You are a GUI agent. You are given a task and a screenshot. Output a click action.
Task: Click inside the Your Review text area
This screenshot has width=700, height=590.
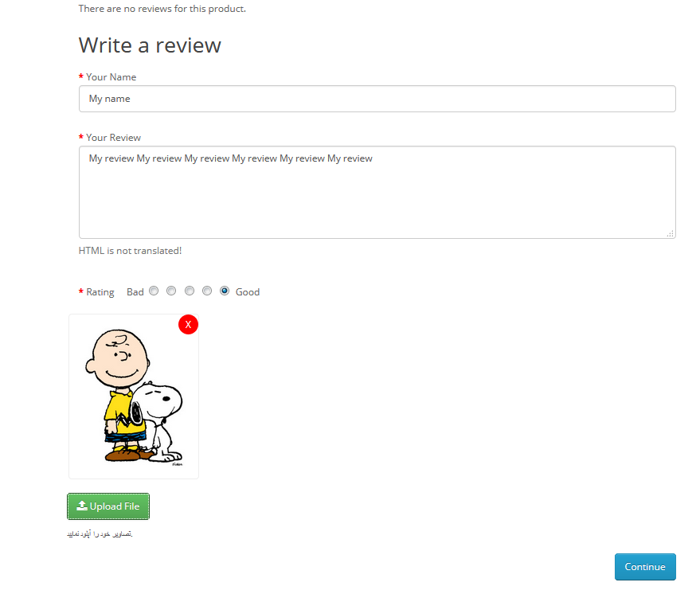pyautogui.click(x=377, y=193)
